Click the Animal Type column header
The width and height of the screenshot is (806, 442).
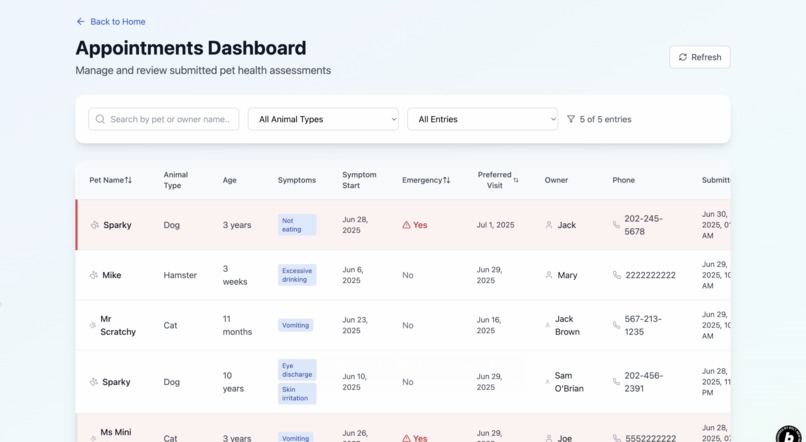[176, 180]
